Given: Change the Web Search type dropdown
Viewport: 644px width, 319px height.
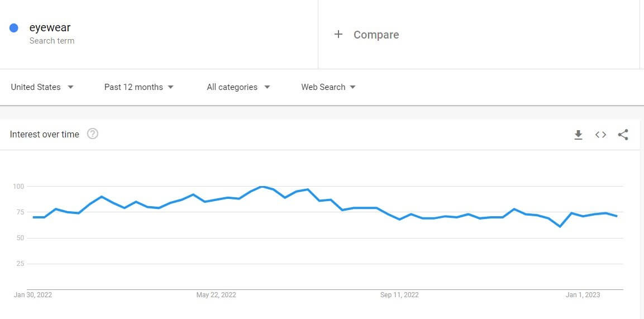Looking at the screenshot, I should click(x=328, y=87).
